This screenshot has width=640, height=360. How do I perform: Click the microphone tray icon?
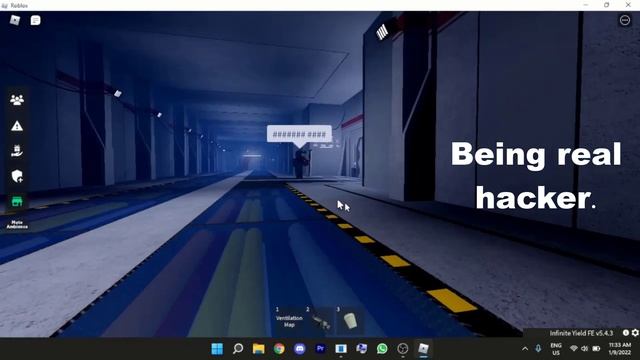click(538, 349)
